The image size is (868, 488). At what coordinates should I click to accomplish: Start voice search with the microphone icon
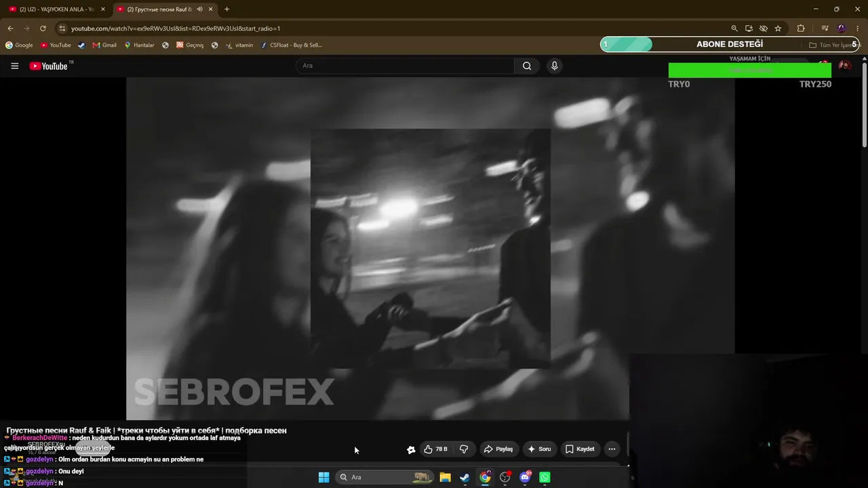[555, 66]
